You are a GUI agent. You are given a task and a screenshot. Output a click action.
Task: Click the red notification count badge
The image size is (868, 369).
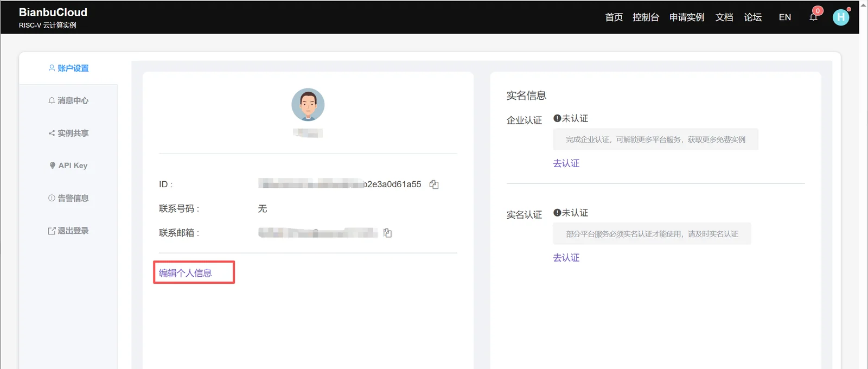(818, 11)
